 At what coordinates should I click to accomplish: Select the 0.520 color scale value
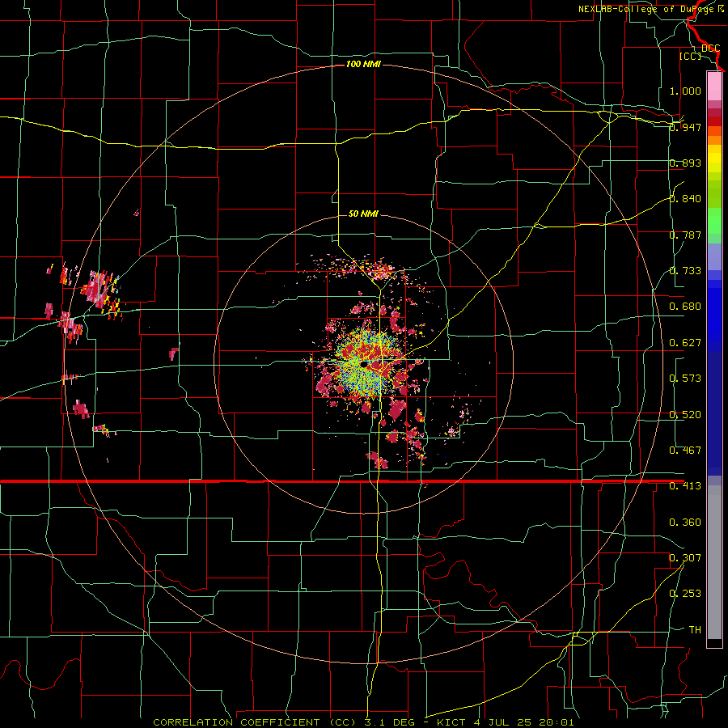(x=685, y=415)
